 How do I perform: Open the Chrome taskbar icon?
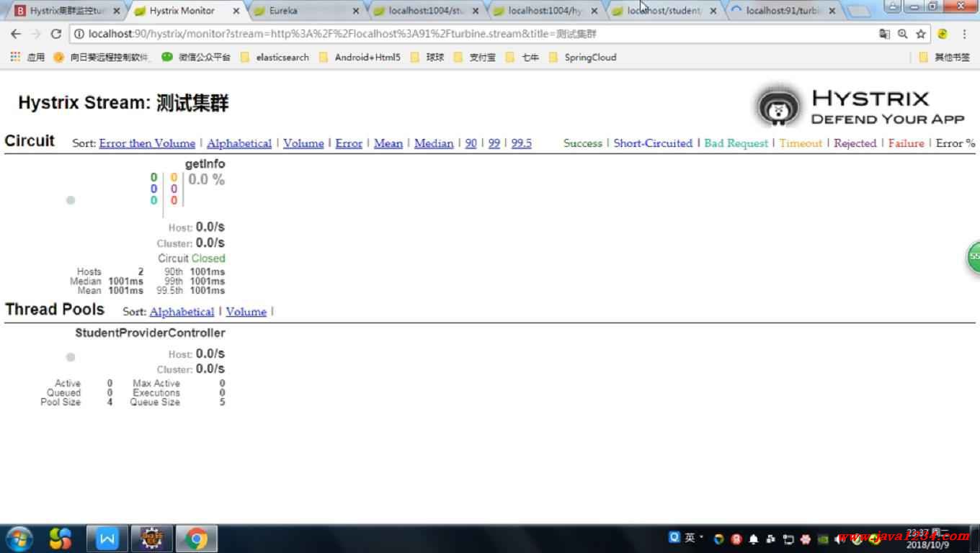196,539
